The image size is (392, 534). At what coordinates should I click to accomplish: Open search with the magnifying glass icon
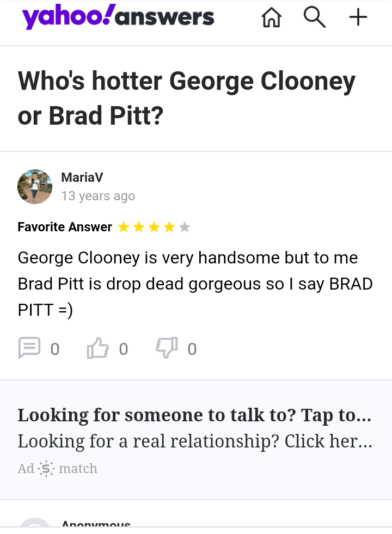314,18
